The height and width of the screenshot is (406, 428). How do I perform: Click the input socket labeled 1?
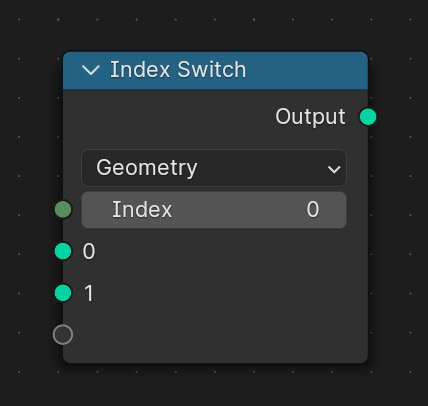click(63, 293)
